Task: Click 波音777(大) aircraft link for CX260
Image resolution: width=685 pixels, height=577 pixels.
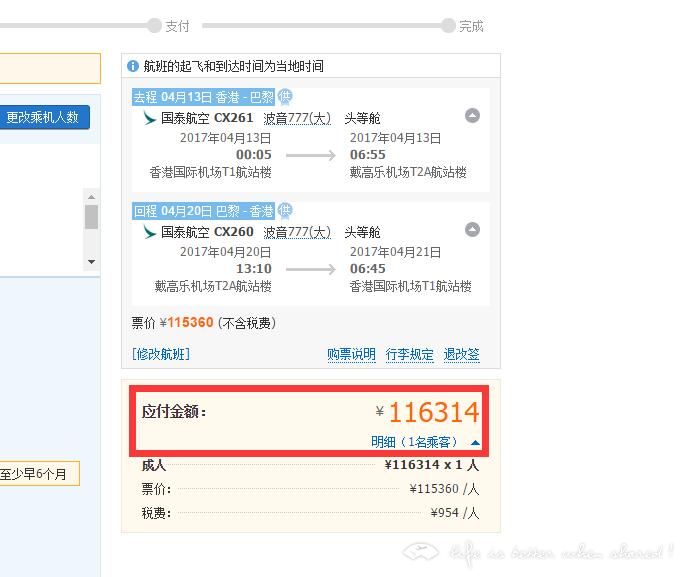Action: click(297, 232)
